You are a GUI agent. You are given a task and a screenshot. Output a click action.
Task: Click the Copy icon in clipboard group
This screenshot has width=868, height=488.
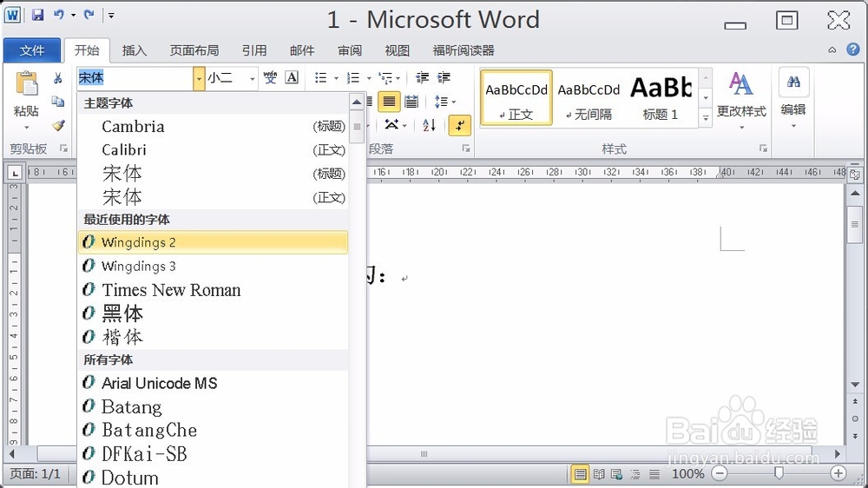[57, 102]
